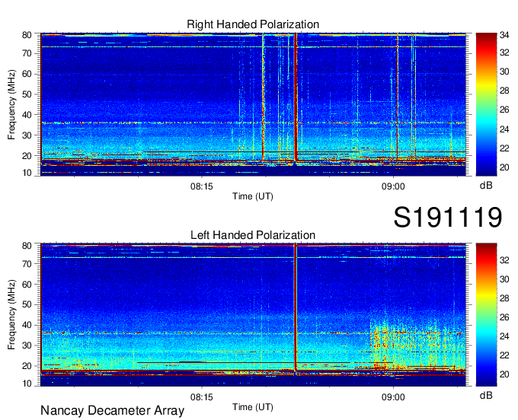
Task: Click 60 MHz tick on right-handed frequency axis
Action: 27,74
